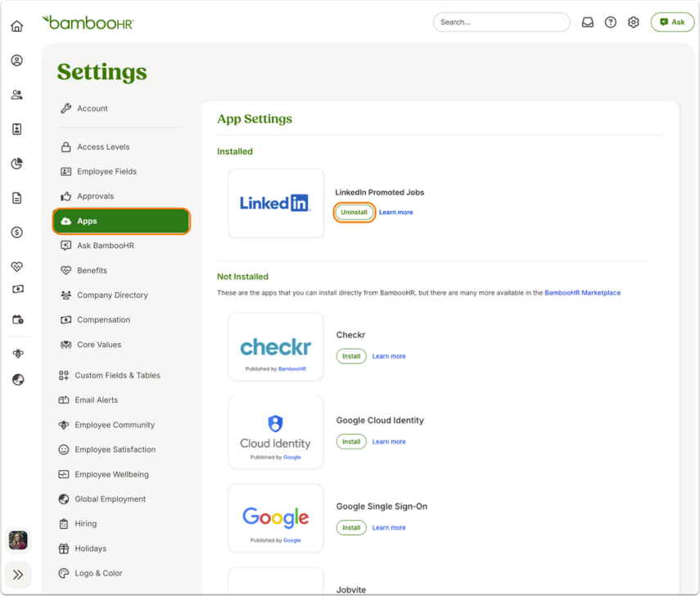Open Ask BambooHR settings
700x596 pixels.
click(x=97, y=246)
